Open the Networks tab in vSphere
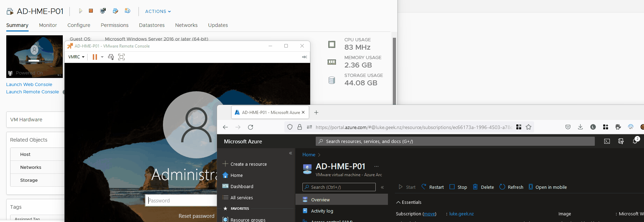 pos(186,25)
